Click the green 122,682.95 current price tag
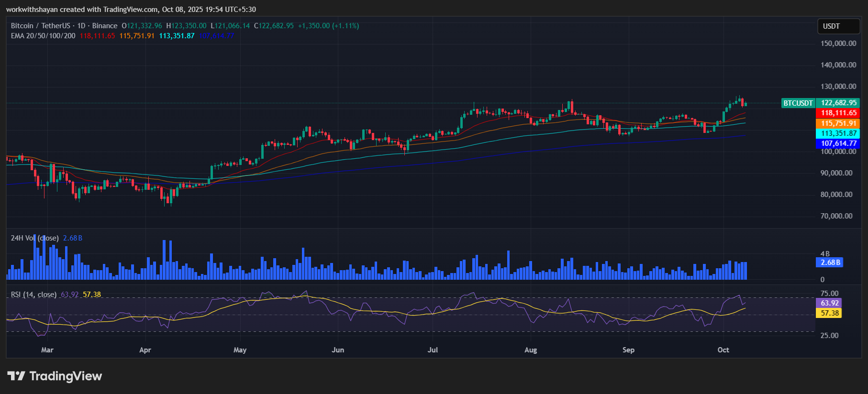 click(x=838, y=103)
